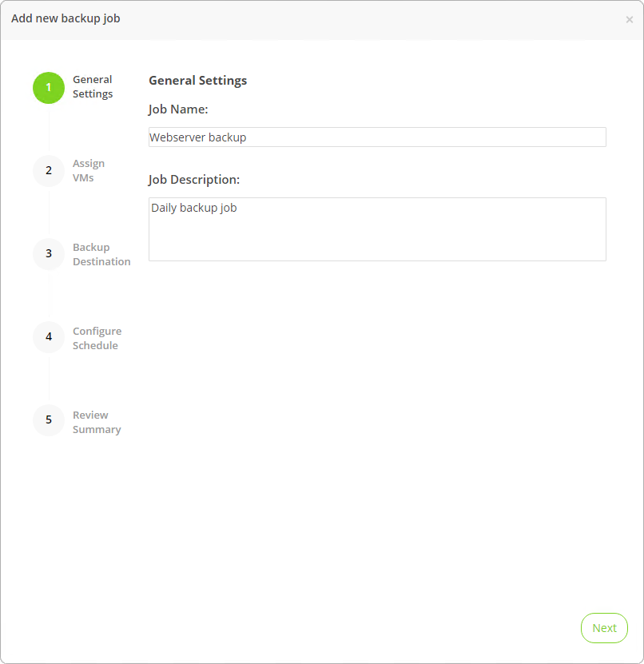Jump to the Configure Schedule step

click(x=97, y=339)
